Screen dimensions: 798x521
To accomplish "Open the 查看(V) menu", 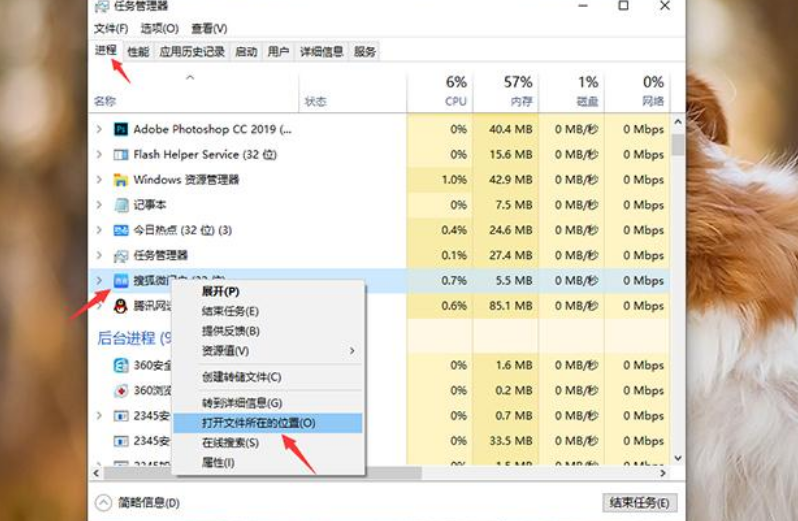I will 209,28.
